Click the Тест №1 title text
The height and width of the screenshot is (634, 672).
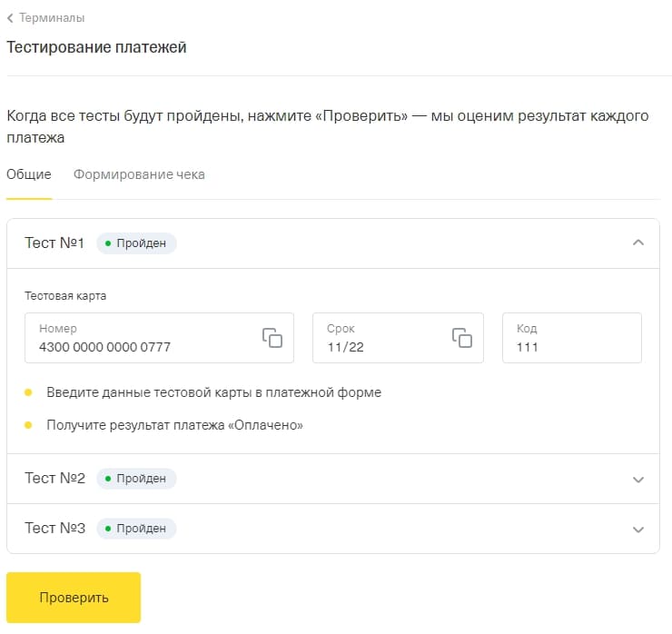54,243
